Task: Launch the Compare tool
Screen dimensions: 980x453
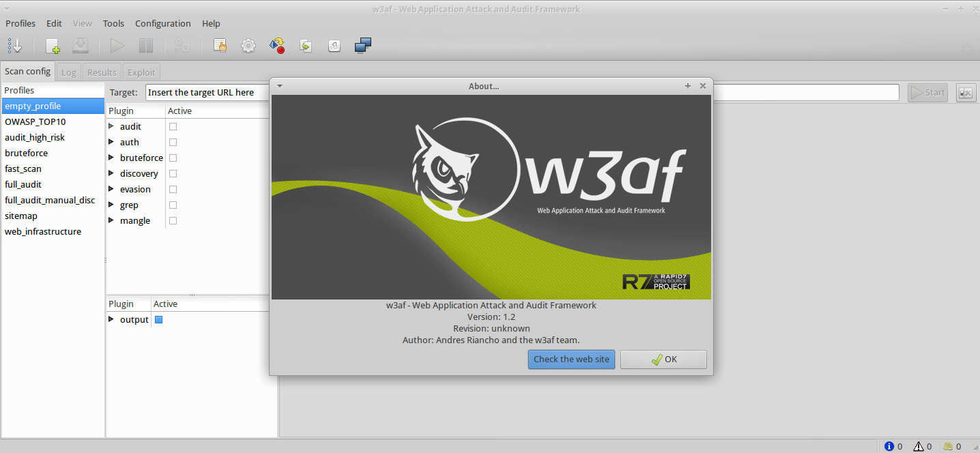Action: 334,46
